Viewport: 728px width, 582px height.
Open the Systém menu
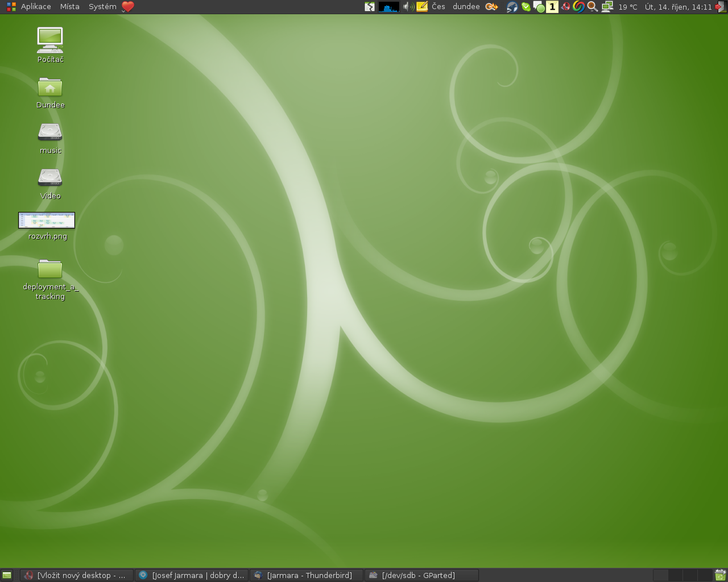coord(102,7)
